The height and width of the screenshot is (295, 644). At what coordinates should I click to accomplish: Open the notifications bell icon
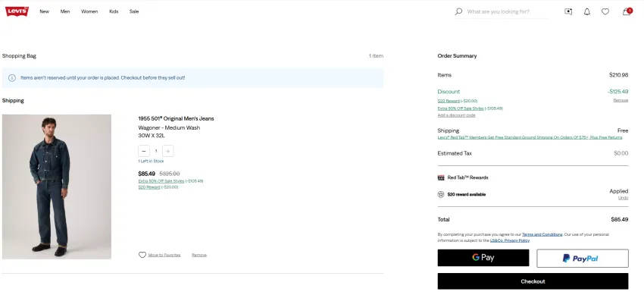(x=587, y=11)
